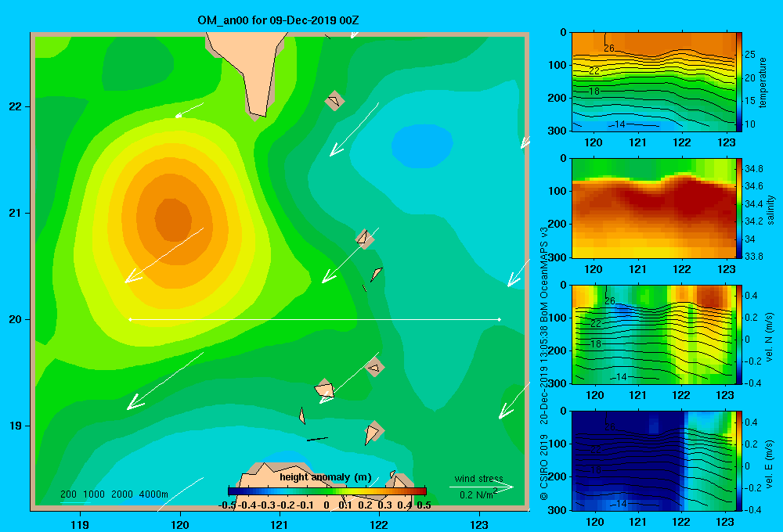Click the -0.5 value on height anomaly colorbar
783x532 pixels.
pos(227,505)
